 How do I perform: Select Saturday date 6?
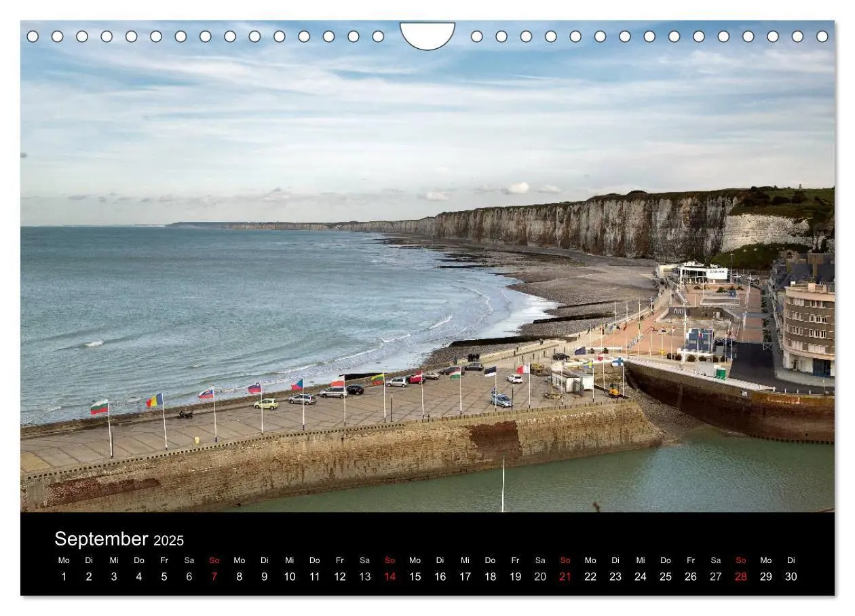point(189,577)
